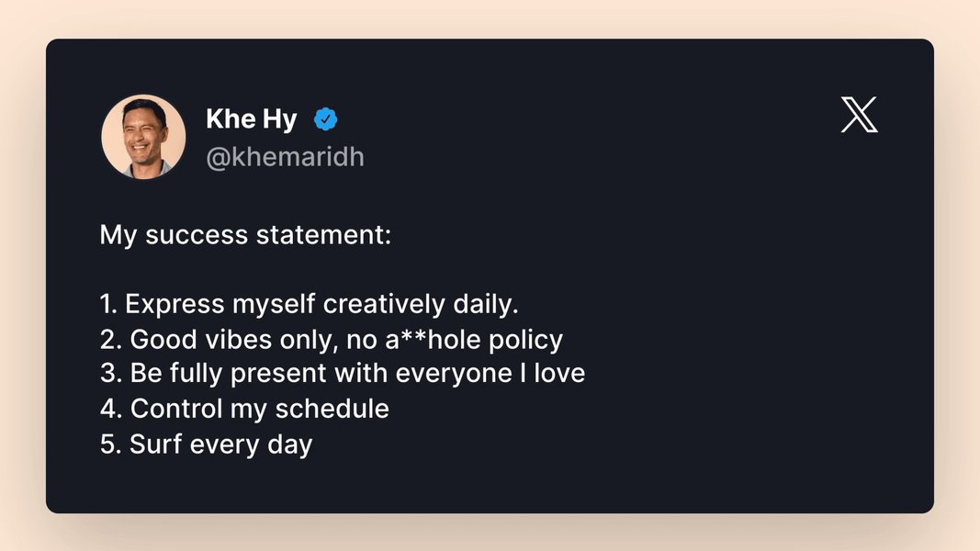This screenshot has width=980, height=551.
Task: Open the @khemaridh handle
Action: 285,157
